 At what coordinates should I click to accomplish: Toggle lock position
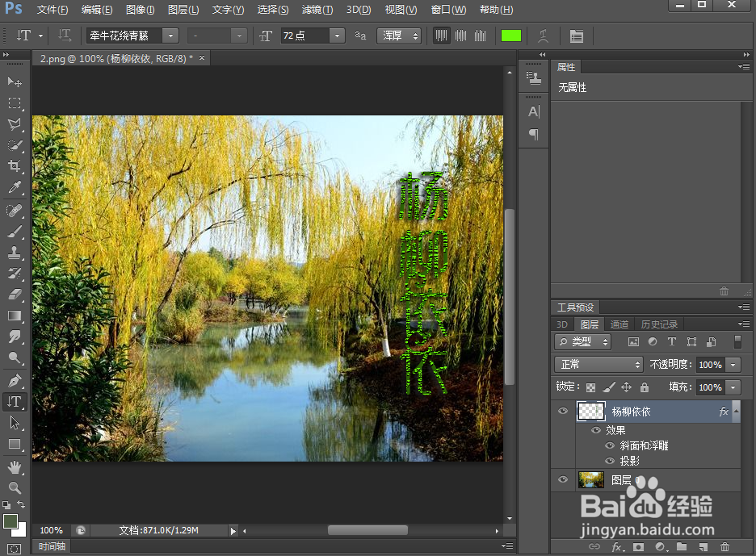pyautogui.click(x=626, y=387)
